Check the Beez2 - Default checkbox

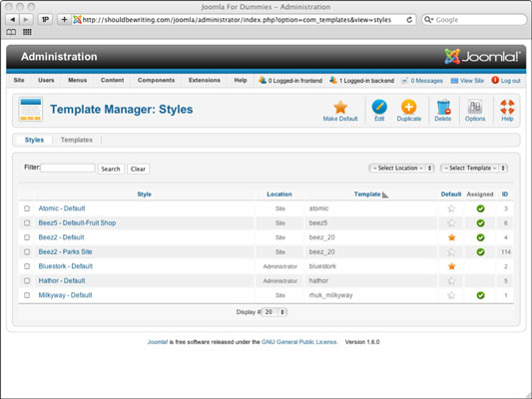pyautogui.click(x=27, y=237)
